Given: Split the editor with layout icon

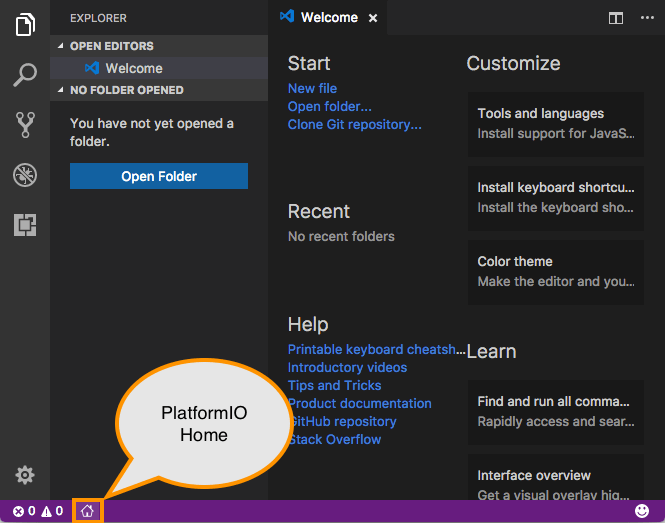Looking at the screenshot, I should pos(616,18).
